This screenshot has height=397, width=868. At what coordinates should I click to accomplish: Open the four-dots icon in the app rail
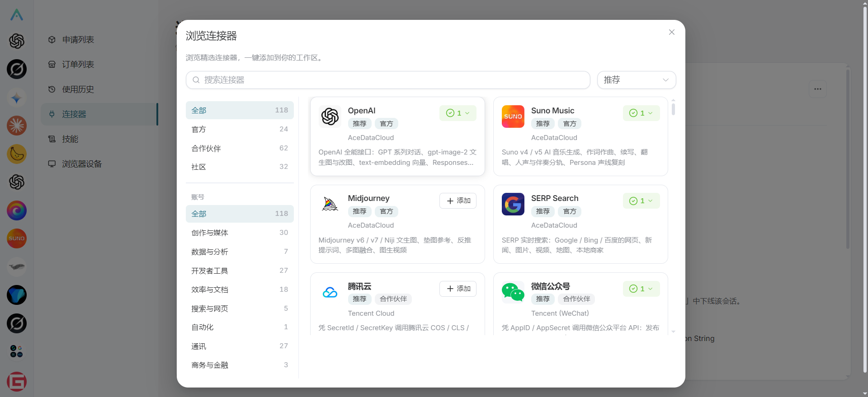coord(17,351)
